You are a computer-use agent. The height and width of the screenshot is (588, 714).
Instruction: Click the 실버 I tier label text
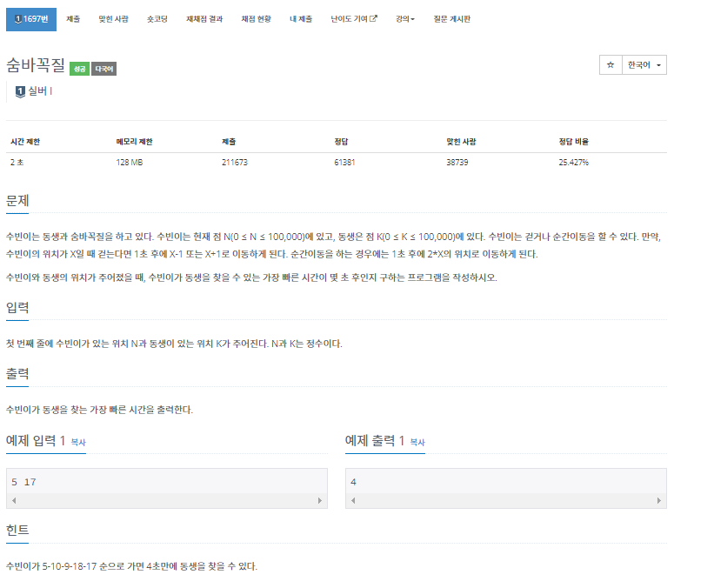click(41, 91)
